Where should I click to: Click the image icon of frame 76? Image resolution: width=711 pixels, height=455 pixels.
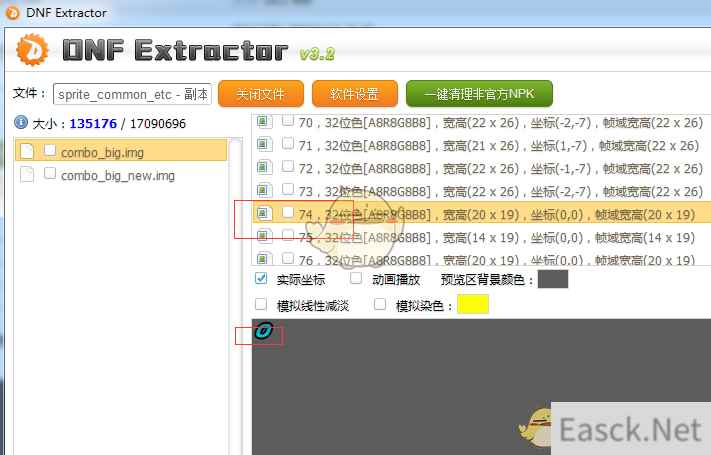tap(264, 259)
